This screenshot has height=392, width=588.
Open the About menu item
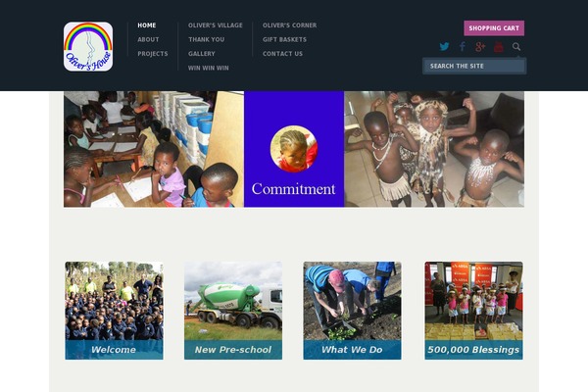click(x=148, y=39)
